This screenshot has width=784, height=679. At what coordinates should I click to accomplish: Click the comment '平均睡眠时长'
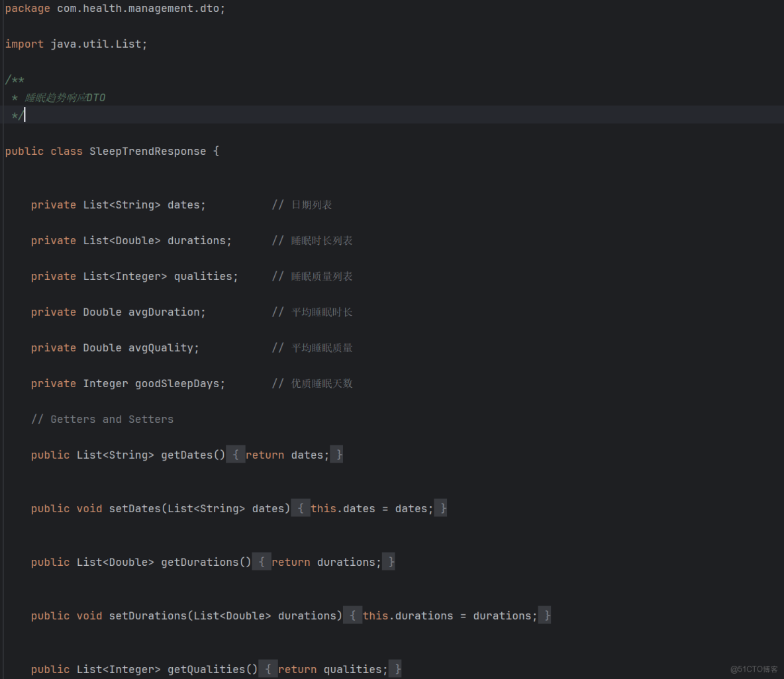322,312
